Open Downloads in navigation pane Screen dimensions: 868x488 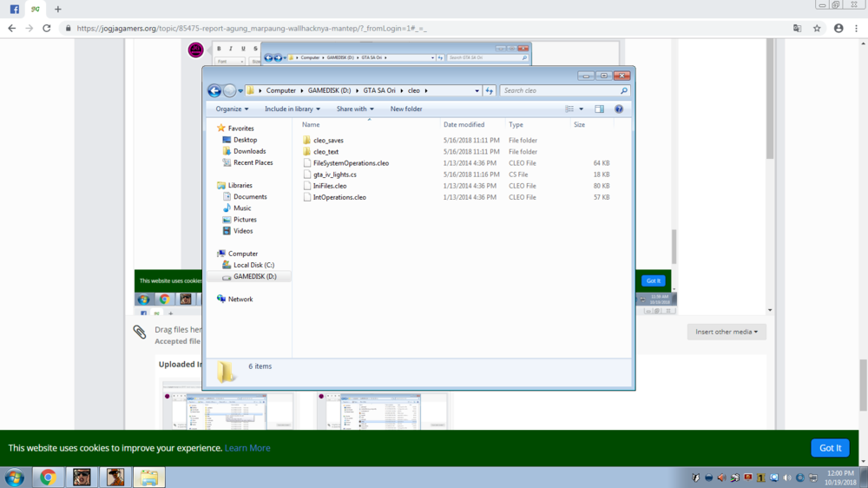(250, 151)
